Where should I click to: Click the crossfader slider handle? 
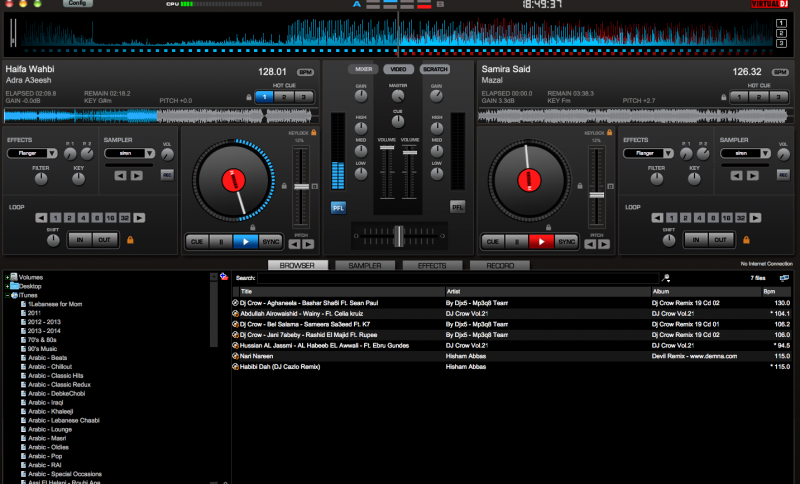(x=398, y=234)
